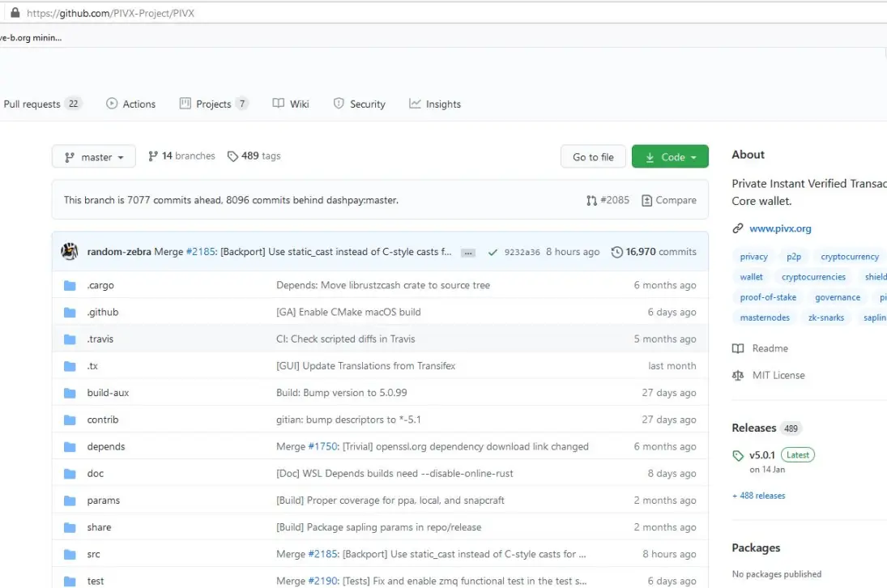Open the params folder

pyautogui.click(x=104, y=501)
